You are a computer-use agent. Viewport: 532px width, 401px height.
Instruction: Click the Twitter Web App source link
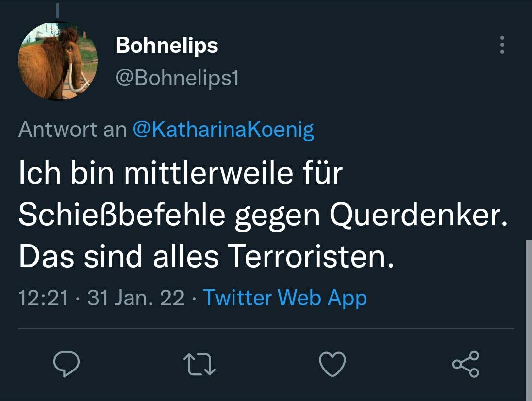click(285, 298)
